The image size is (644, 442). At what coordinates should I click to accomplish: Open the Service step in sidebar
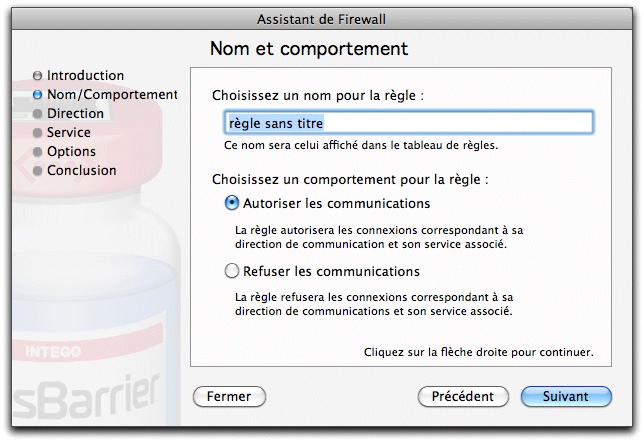coord(69,133)
